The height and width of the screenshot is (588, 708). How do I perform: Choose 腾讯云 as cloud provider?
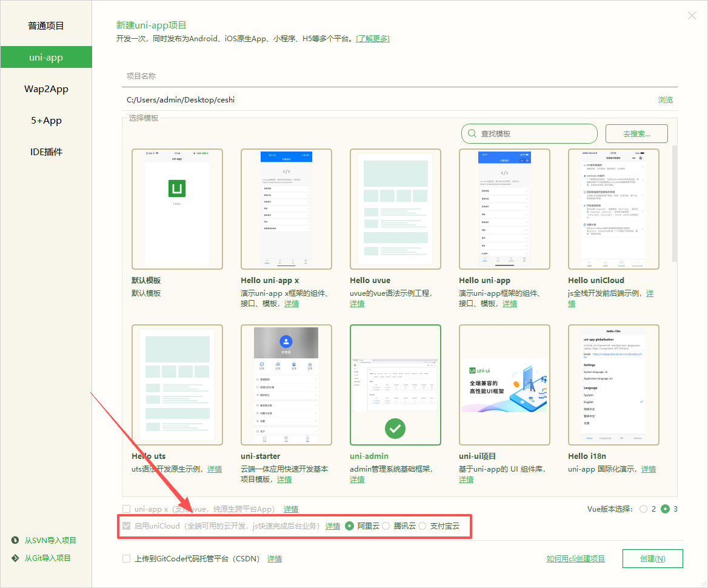(x=386, y=526)
